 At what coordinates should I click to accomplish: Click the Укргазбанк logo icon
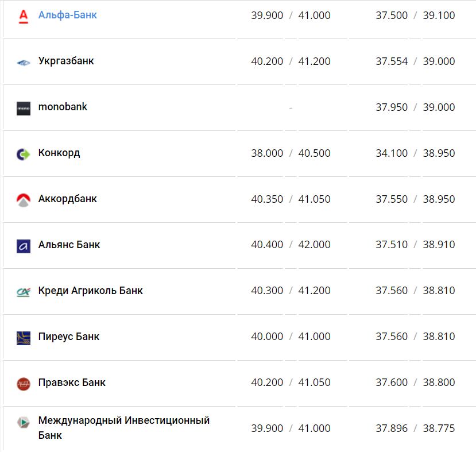coord(24,63)
